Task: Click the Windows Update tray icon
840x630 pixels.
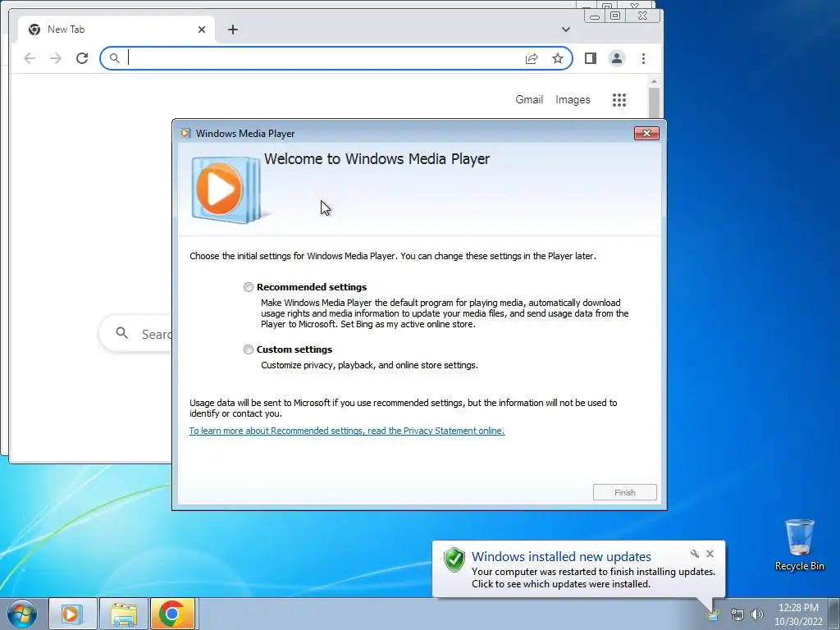Action: (x=714, y=614)
